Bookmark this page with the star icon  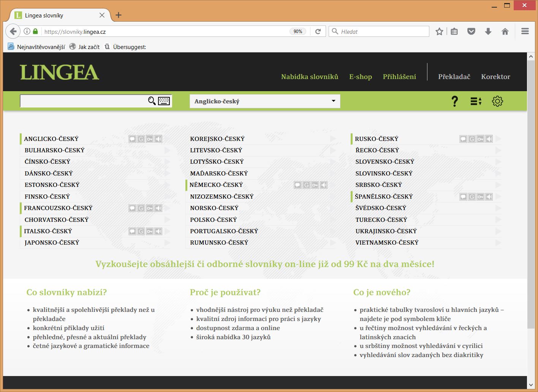click(x=439, y=32)
